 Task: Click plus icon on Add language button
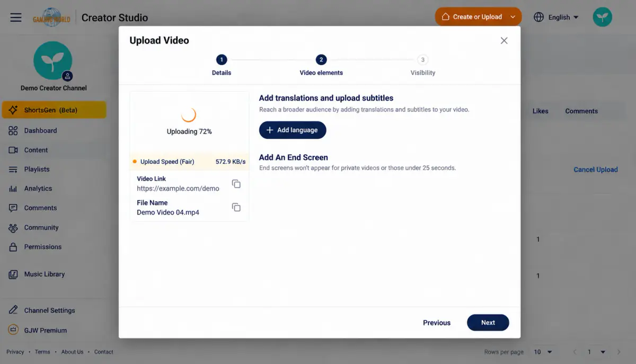(270, 130)
